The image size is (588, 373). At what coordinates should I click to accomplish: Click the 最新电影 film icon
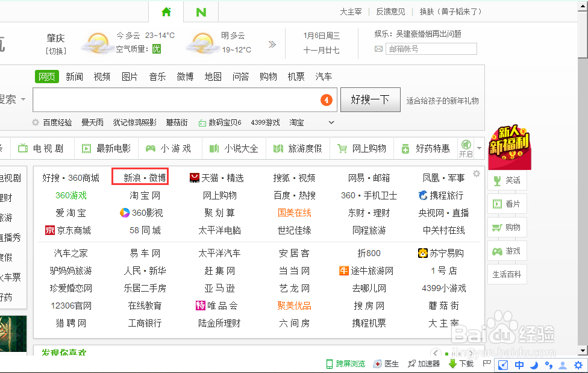click(x=86, y=149)
